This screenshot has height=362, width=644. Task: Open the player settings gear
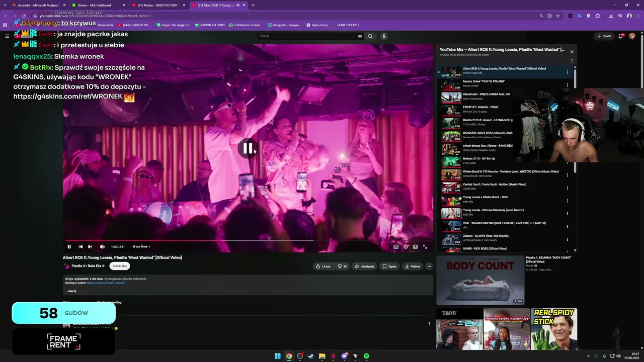pos(406,247)
